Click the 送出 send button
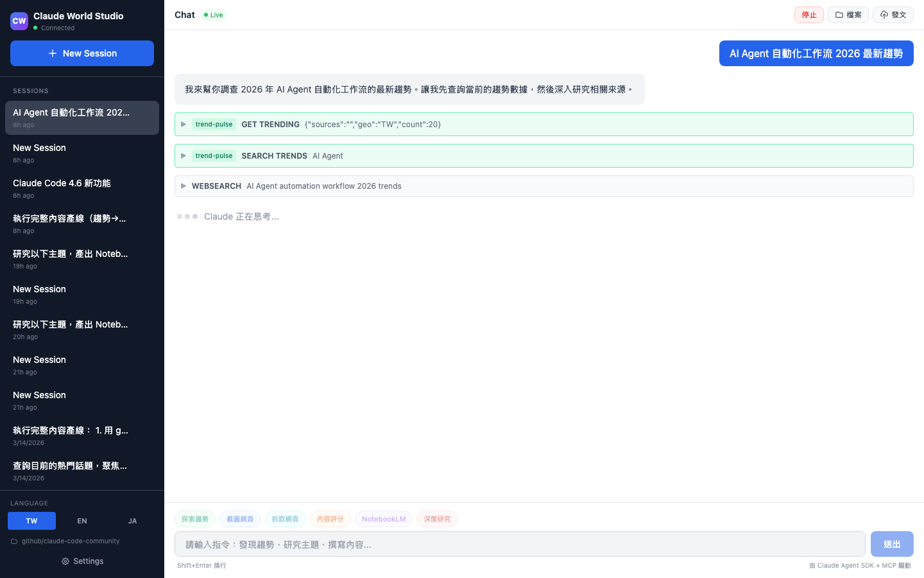Screen dimensions: 924x578 click(x=892, y=544)
